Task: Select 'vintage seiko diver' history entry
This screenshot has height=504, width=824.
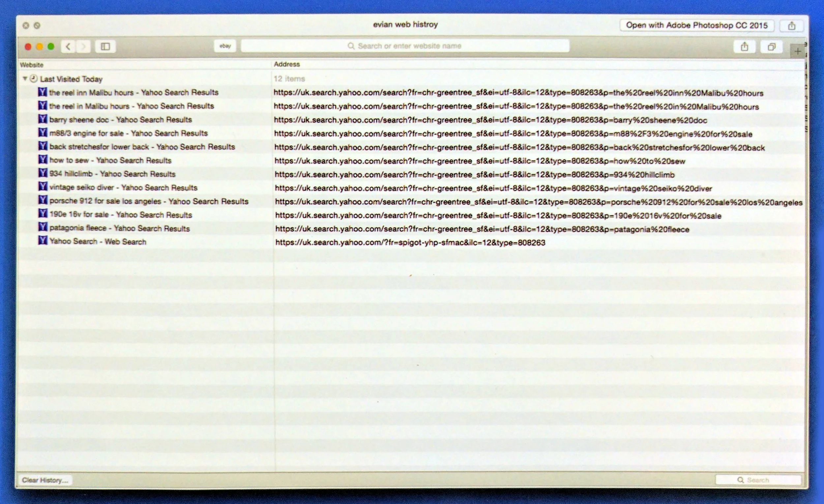Action: point(123,187)
